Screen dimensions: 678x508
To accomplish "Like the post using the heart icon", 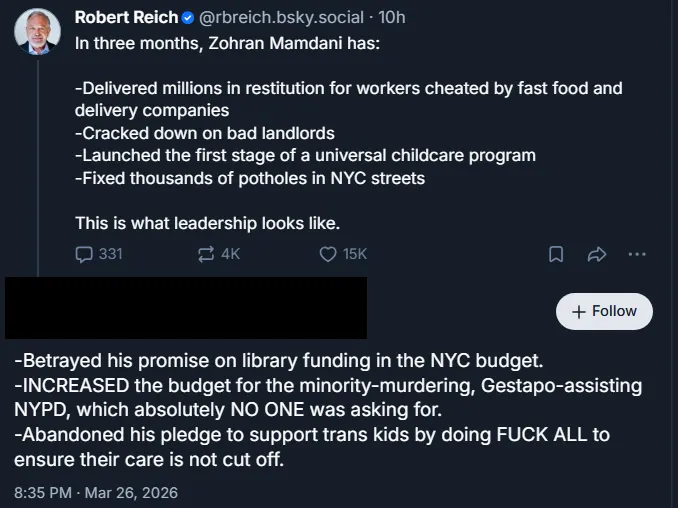I will coord(327,254).
